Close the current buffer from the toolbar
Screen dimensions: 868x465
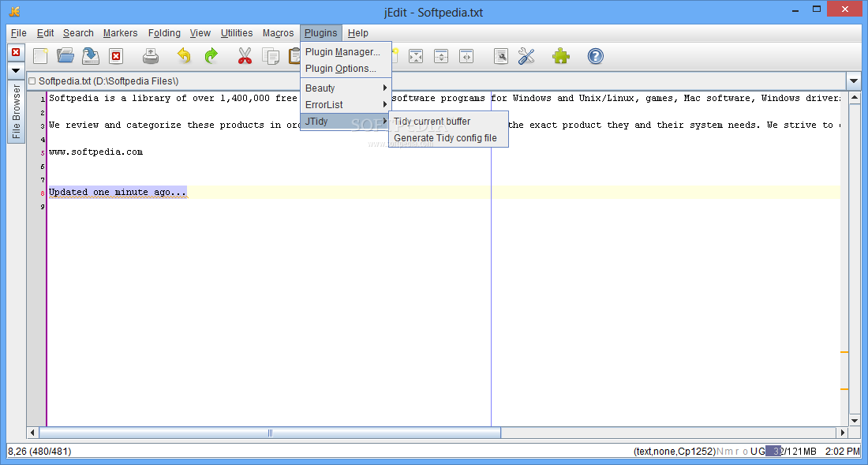(x=116, y=56)
